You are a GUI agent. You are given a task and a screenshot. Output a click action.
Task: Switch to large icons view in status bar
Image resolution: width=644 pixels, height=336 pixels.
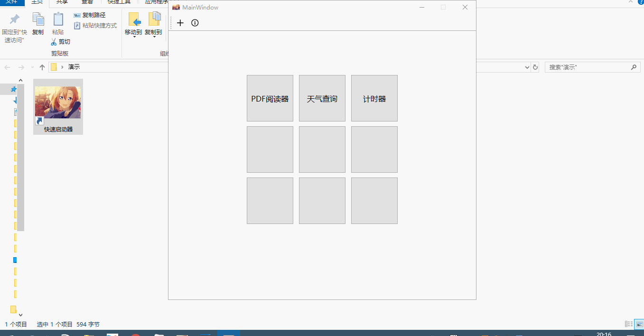639,324
